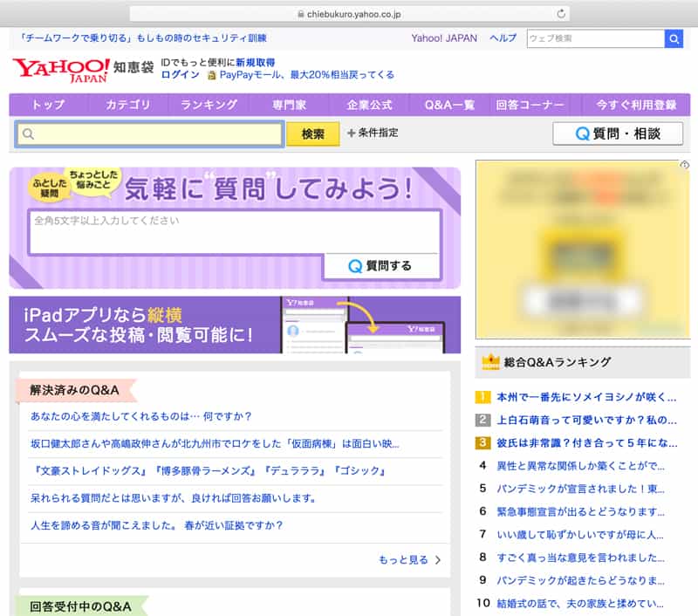Viewport: 698px width, 616px height.
Task: Click the question text area
Action: (x=235, y=232)
